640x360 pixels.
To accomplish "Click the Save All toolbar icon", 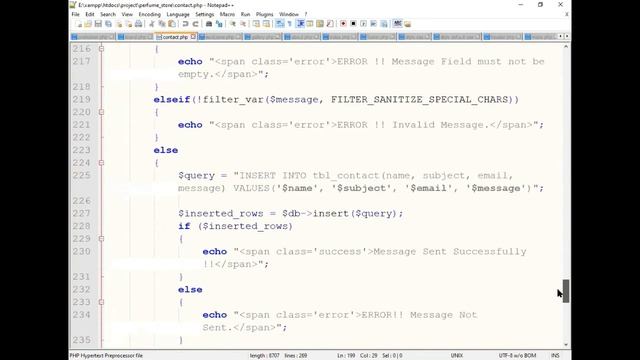I will (108, 24).
